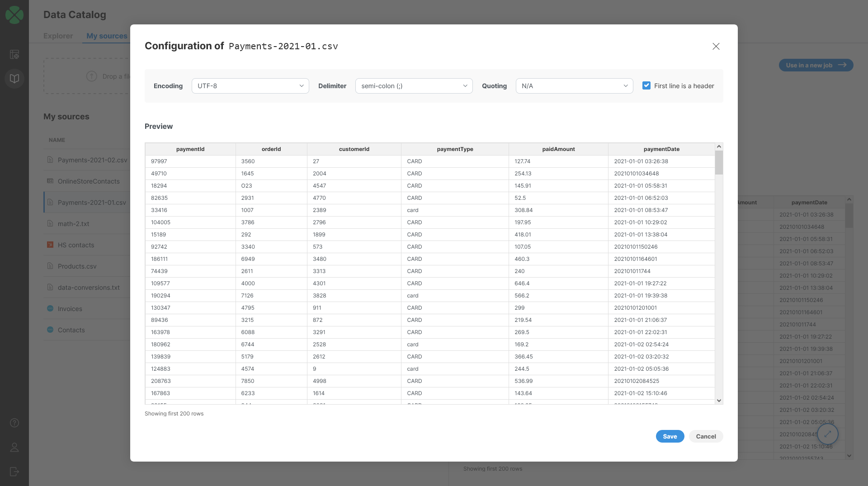Click preview scrollbar down arrow

pyautogui.click(x=719, y=401)
